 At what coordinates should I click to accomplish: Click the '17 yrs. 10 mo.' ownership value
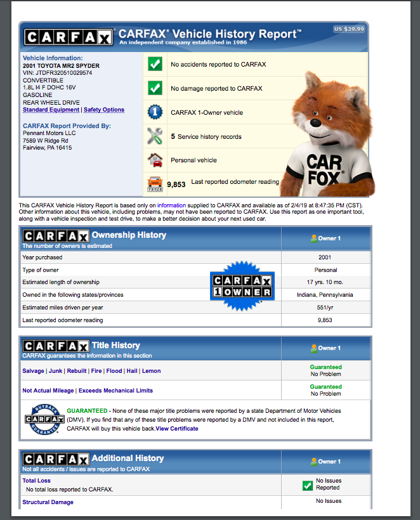[x=325, y=282]
